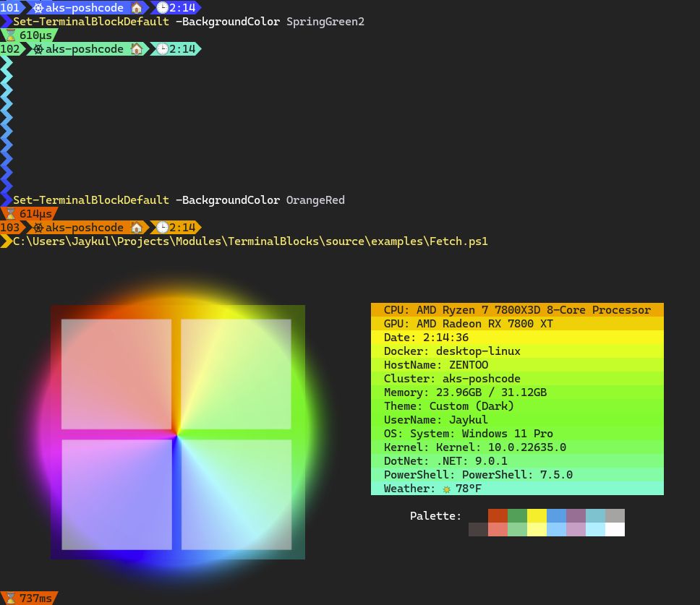700x605 pixels.
Task: Select the gray swatch in Palette top row
Action: [615, 516]
